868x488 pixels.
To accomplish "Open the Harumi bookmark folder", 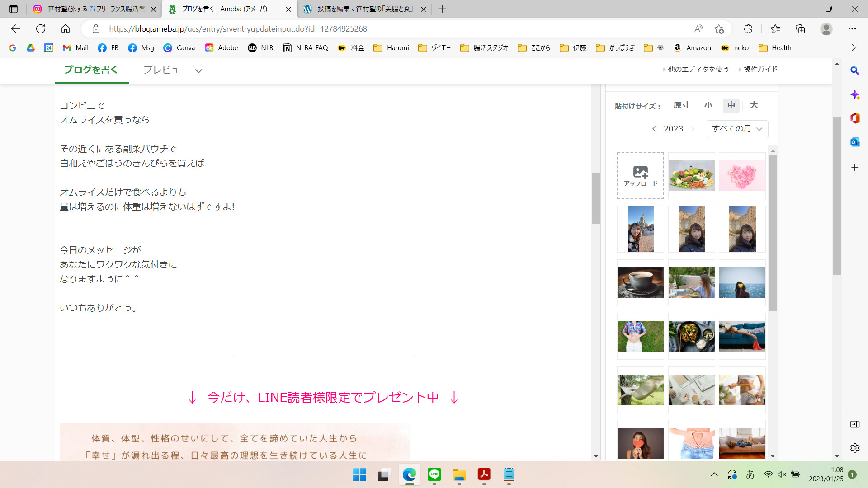I will [x=392, y=48].
